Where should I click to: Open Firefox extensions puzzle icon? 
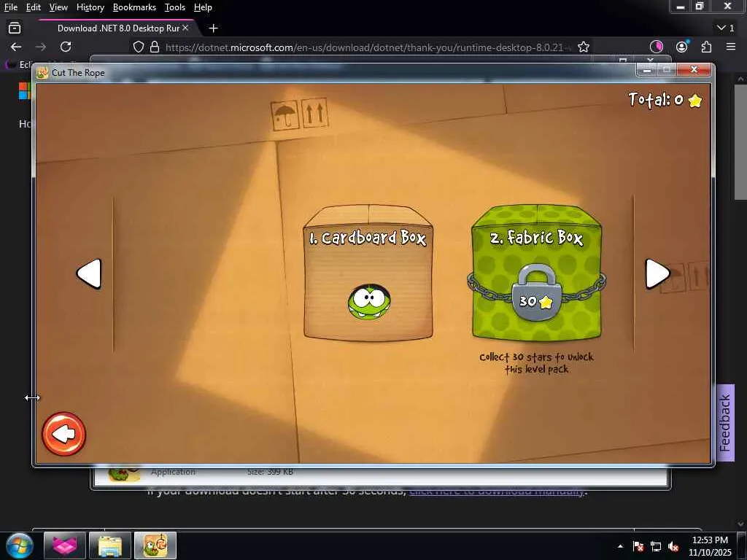[x=706, y=47]
